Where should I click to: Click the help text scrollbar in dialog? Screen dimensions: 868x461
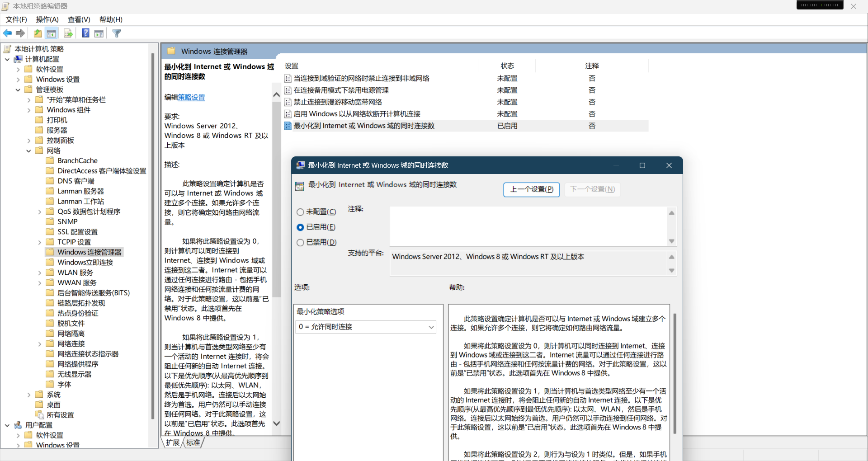tap(675, 373)
